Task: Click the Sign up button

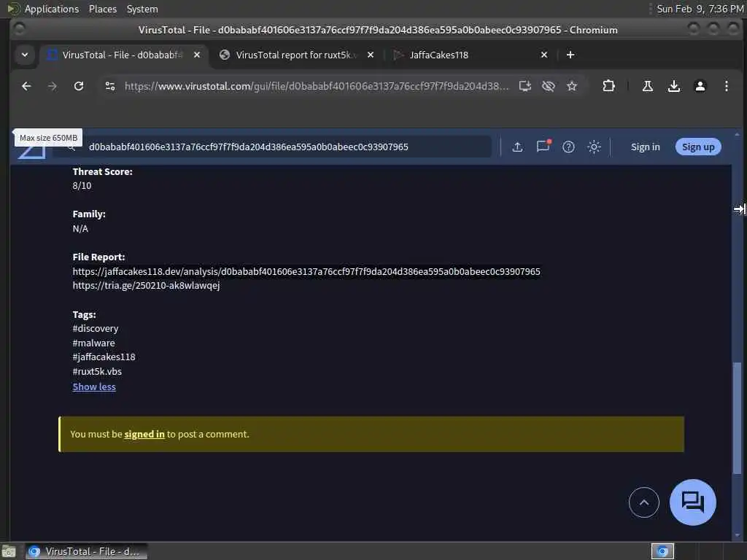Action: 698,147
